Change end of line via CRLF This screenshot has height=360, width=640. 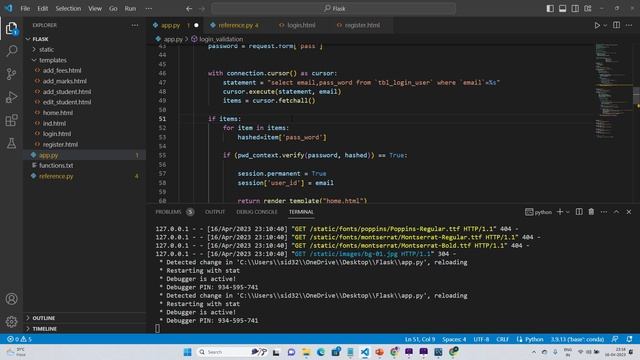click(x=502, y=339)
